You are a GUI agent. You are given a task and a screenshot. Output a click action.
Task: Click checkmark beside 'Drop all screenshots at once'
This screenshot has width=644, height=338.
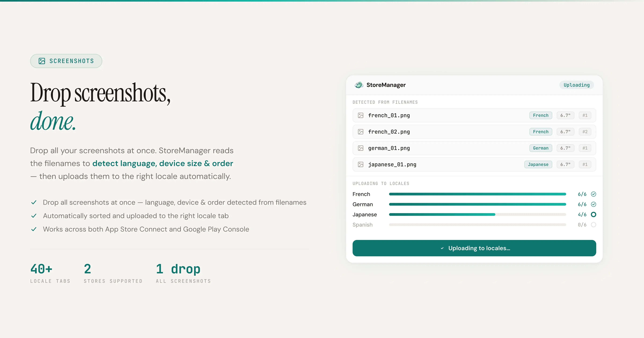coord(34,202)
